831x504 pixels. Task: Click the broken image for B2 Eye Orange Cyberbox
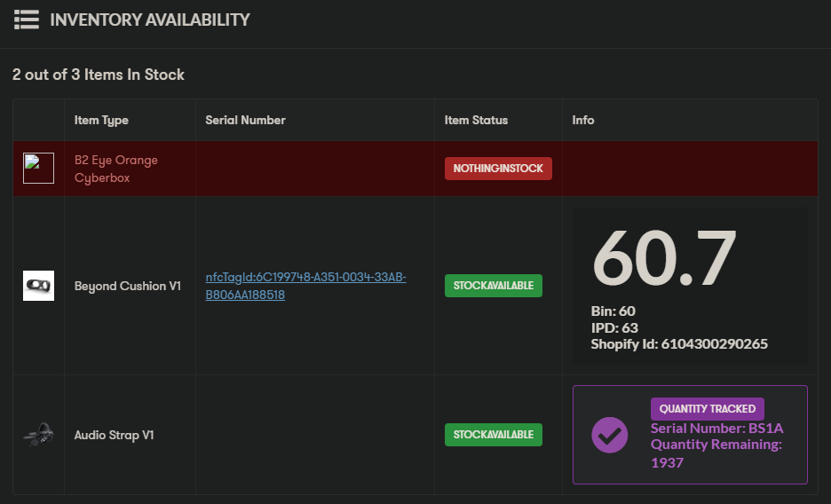pyautogui.click(x=39, y=169)
